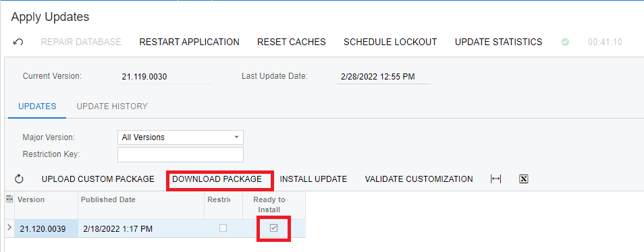Click the Ready to Install column header
The width and height of the screenshot is (644, 252).
[273, 205]
